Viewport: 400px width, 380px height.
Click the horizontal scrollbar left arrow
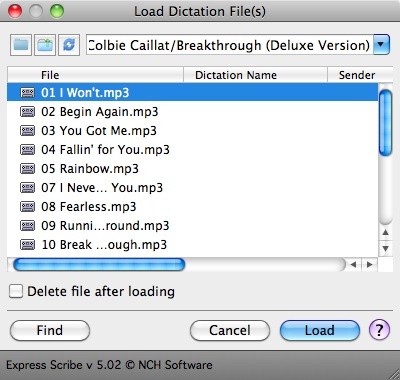click(x=353, y=265)
